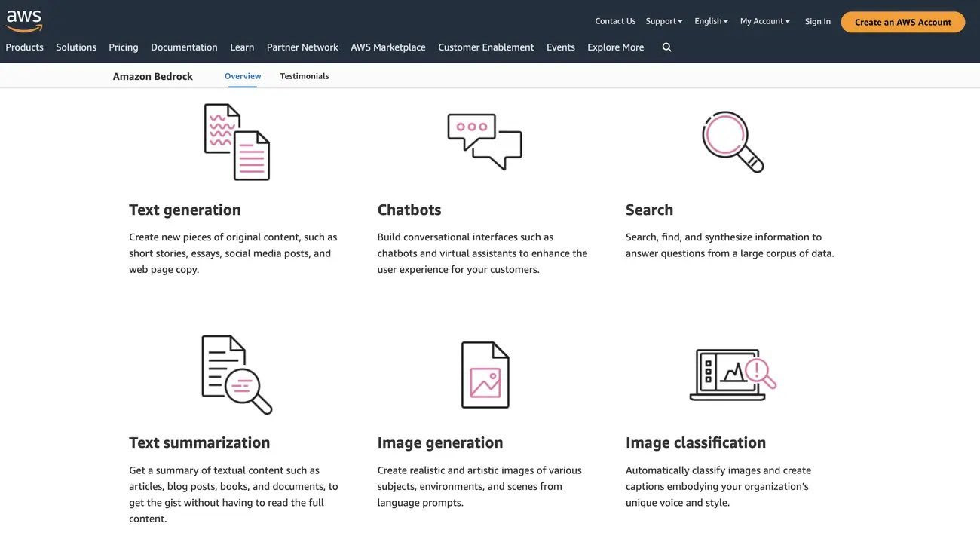Click the Image classification laptop icon
This screenshot has width=980, height=545.
[x=733, y=375]
